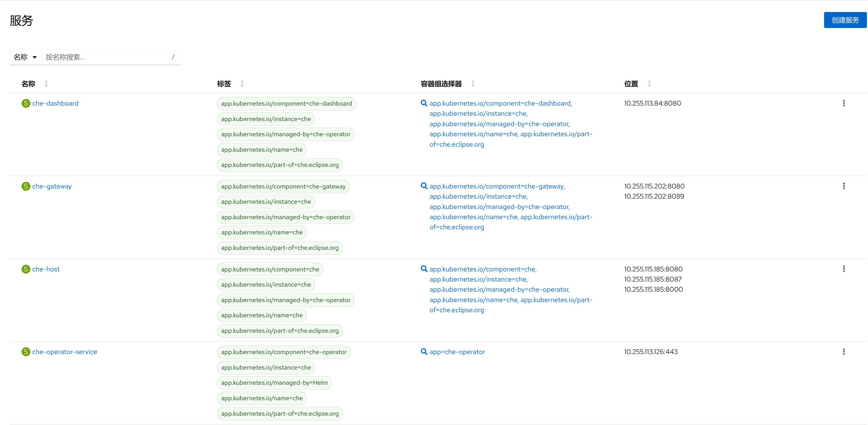
Task: Open kebab menu for che-host row
Action: coord(843,269)
